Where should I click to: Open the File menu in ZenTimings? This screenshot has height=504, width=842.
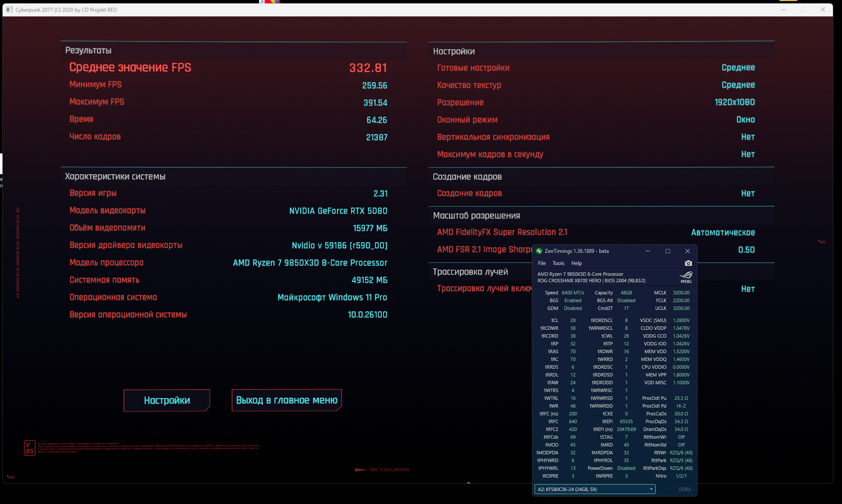pos(541,263)
